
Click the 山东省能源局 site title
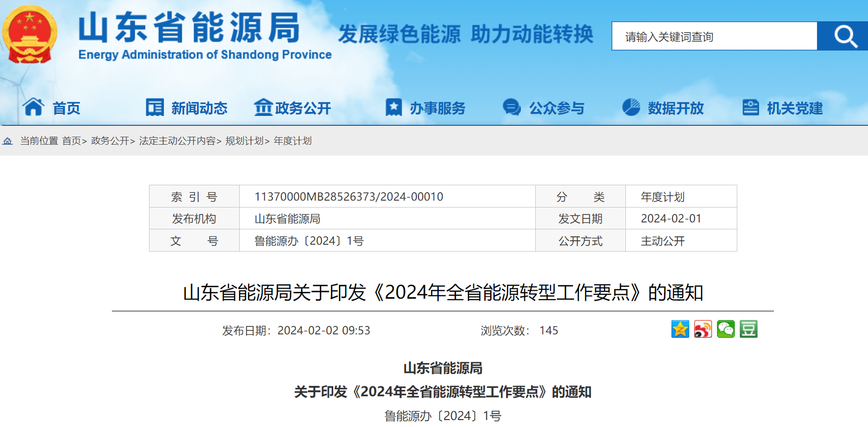coord(190,28)
